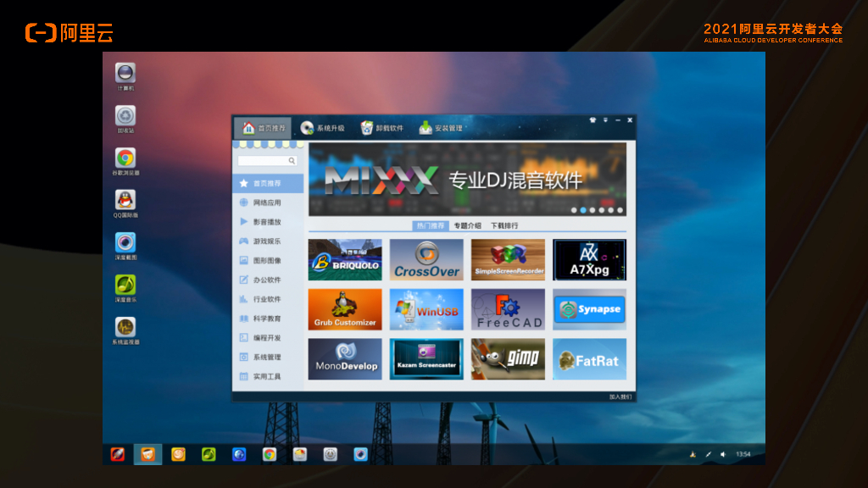
Task: Open the 图形图像 category
Action: point(268,261)
